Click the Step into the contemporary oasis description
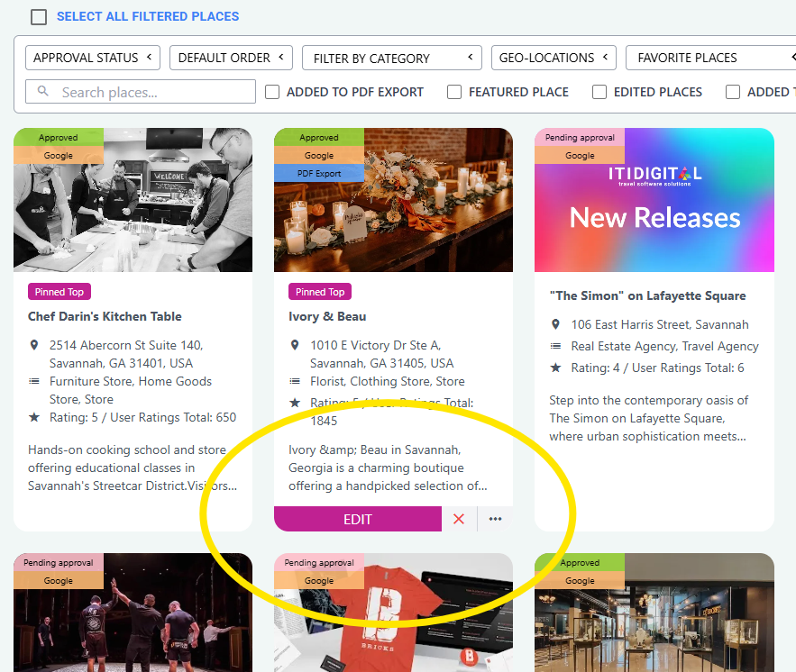 [x=649, y=418]
